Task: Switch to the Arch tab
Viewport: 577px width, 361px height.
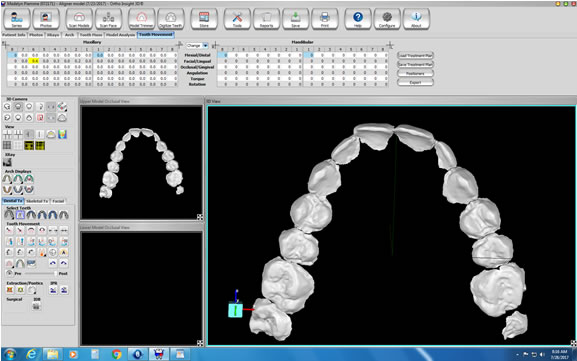Action: tap(70, 35)
